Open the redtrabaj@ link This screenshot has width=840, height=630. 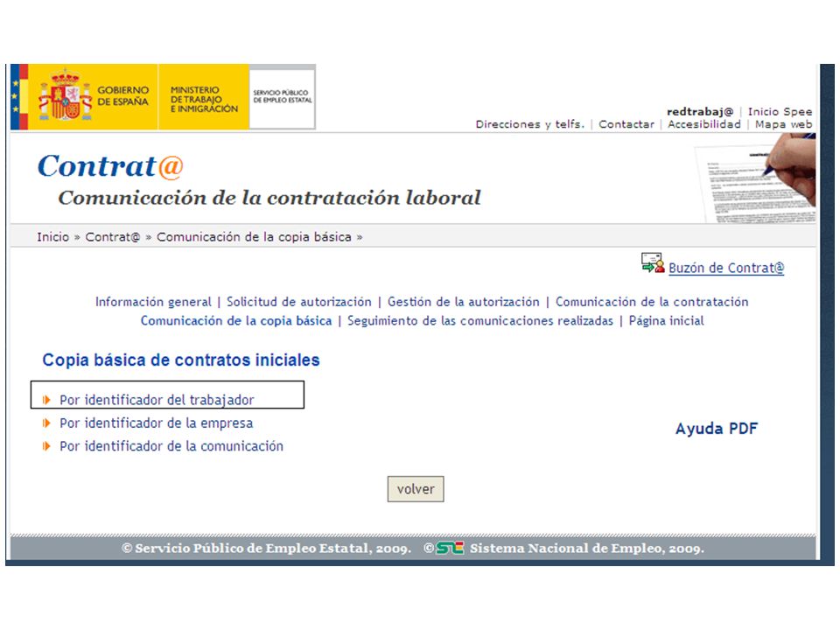pos(700,111)
